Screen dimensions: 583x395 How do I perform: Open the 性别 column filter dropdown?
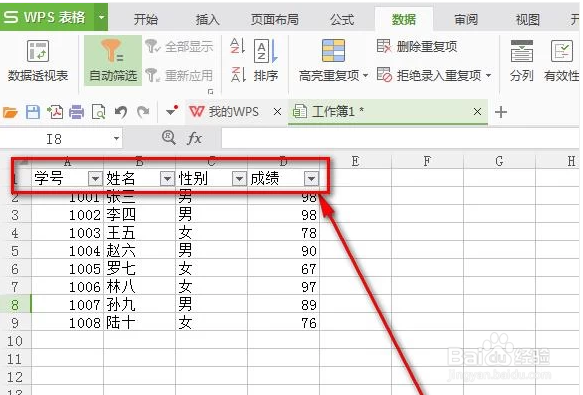239,179
